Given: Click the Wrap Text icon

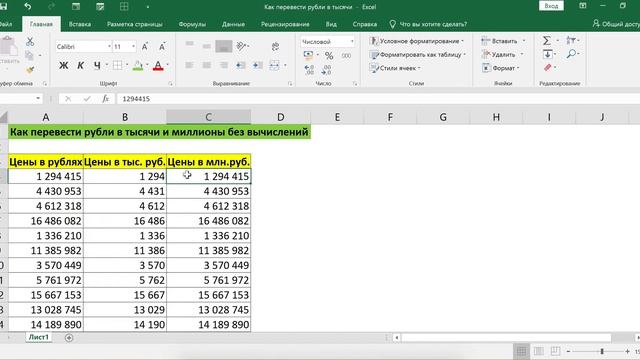Looking at the screenshot, I should (276, 46).
